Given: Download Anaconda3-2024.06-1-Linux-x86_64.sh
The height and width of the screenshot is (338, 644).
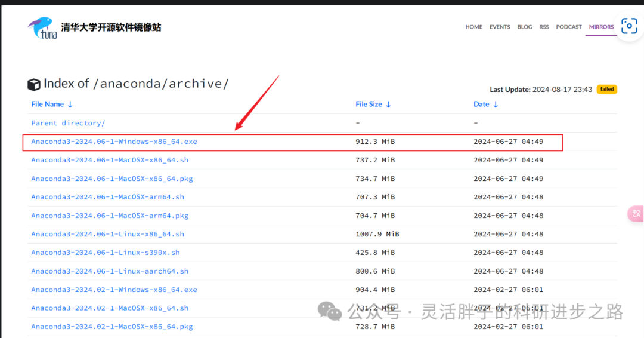Looking at the screenshot, I should pos(107,234).
